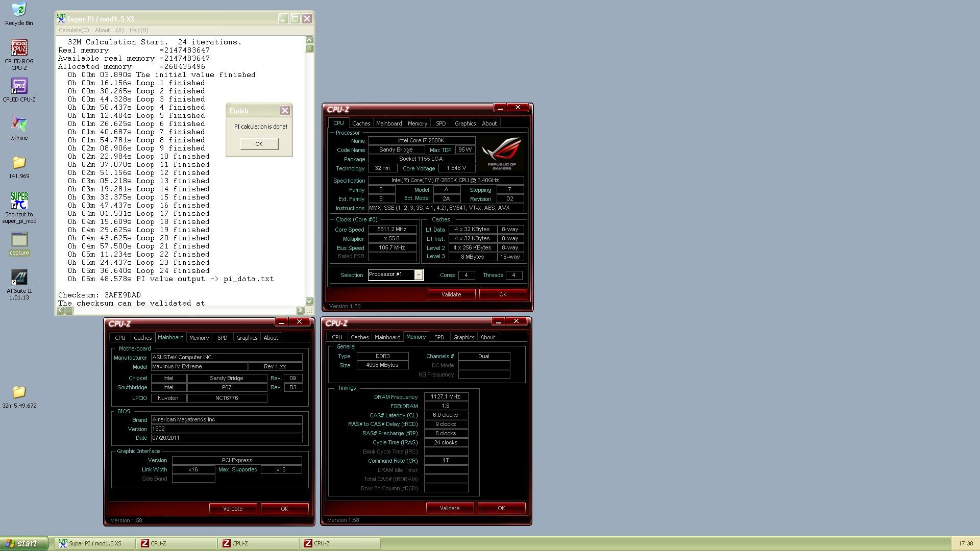Close the Finish dialog
980x551 pixels.
(285, 110)
